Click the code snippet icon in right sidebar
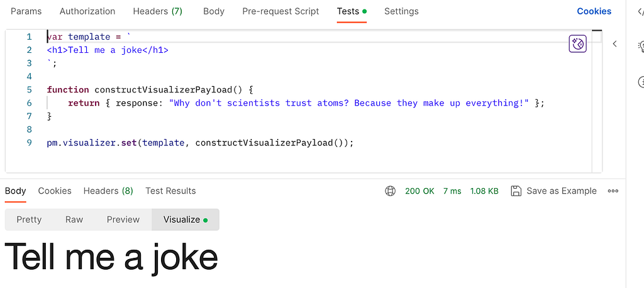Viewport: 644px width, 288px height. click(641, 12)
